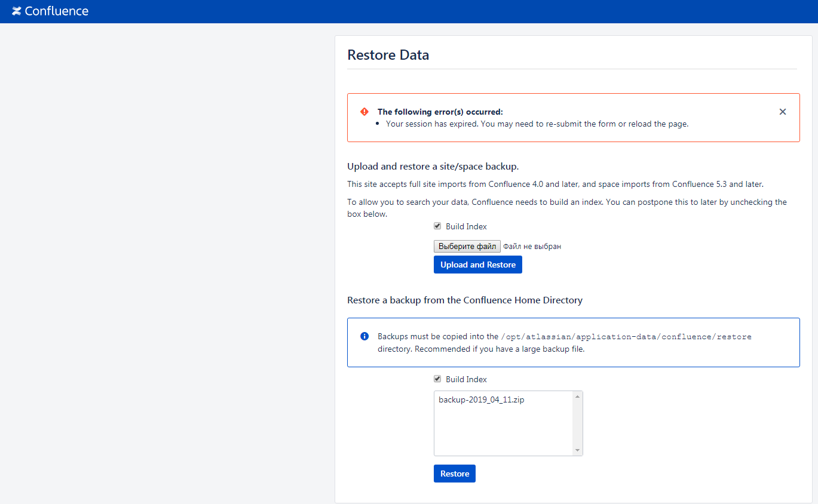The height and width of the screenshot is (504, 818).
Task: Click the Restore Data page heading
Action: point(388,55)
